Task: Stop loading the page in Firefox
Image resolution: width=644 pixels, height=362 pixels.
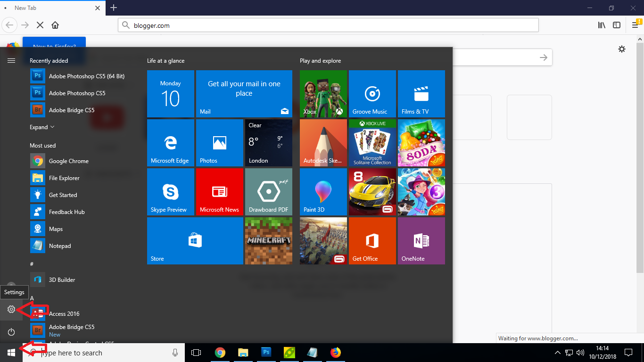Action: point(40,25)
